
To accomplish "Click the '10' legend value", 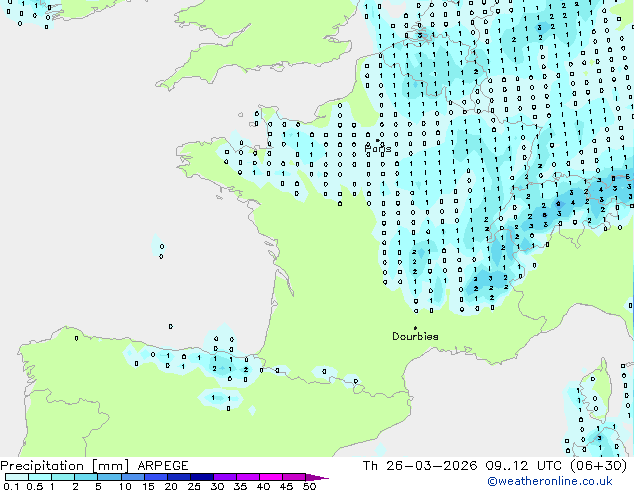I will tap(125, 486).
